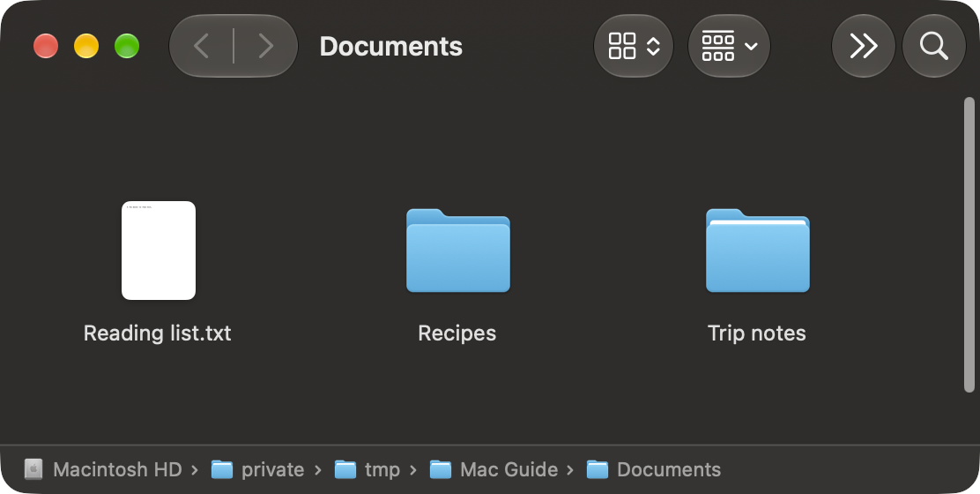Click the Documents window title
Image resolution: width=980 pixels, height=494 pixels.
[x=391, y=46]
